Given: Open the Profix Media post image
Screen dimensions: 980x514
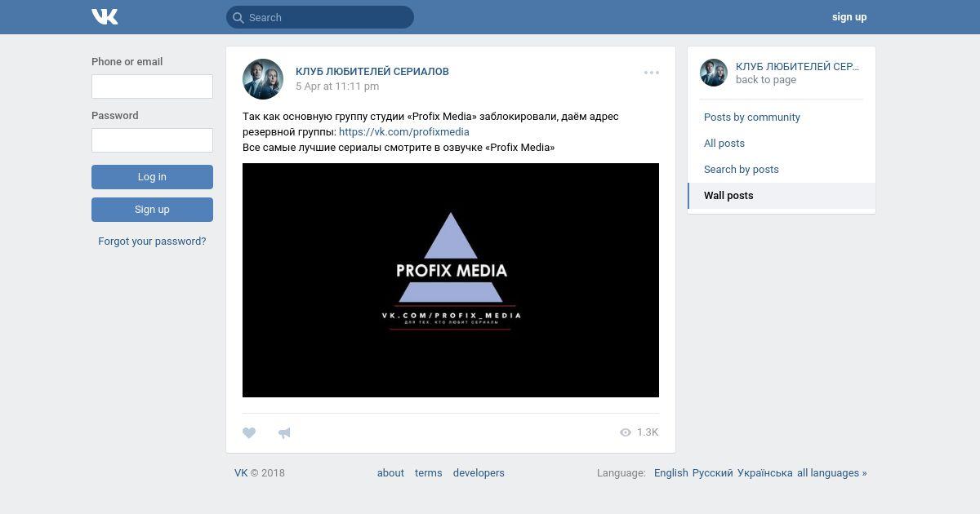Looking at the screenshot, I should coord(451,281).
